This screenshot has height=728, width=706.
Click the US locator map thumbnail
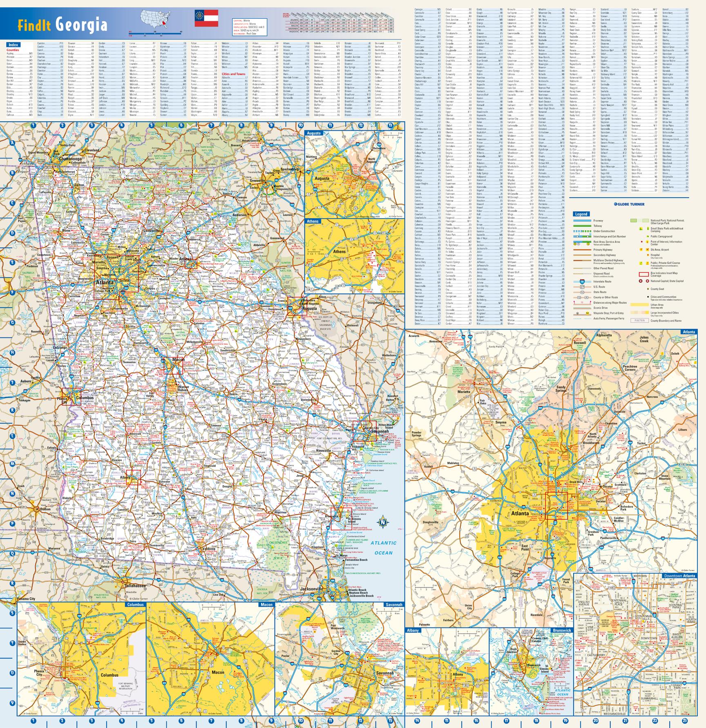[x=156, y=19]
